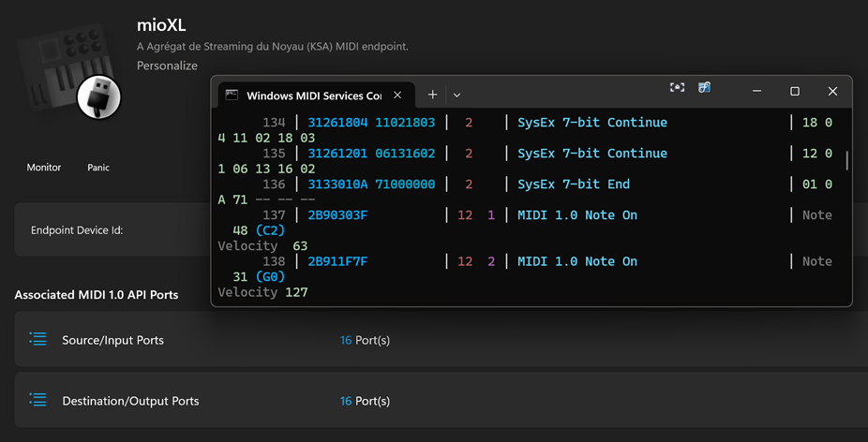Click the Monitor button
This screenshot has height=442, width=868.
coord(44,168)
